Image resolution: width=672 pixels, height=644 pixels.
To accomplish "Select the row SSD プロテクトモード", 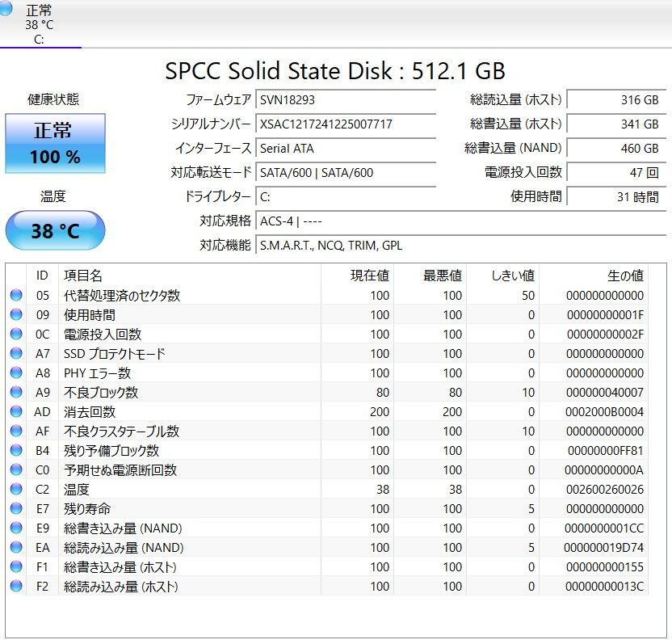I will pos(326,353).
